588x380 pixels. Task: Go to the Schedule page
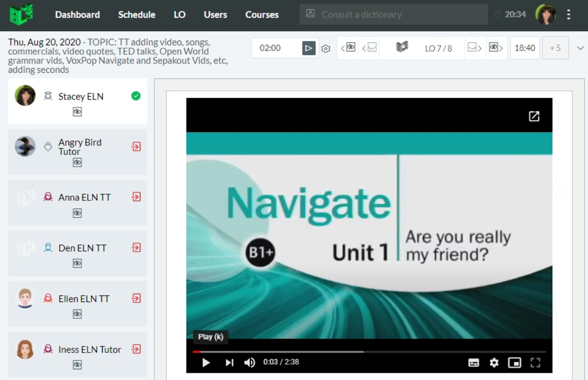click(x=137, y=15)
